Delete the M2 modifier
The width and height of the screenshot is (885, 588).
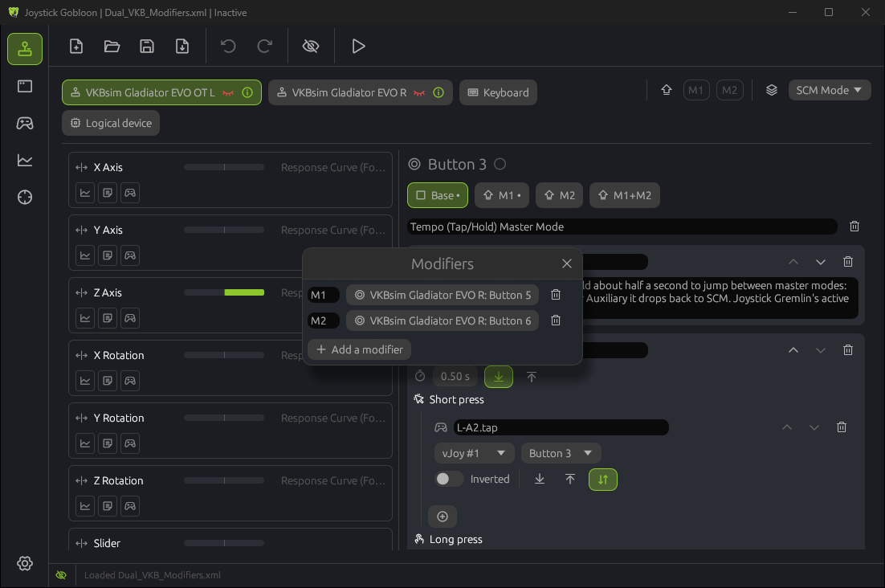coord(556,321)
